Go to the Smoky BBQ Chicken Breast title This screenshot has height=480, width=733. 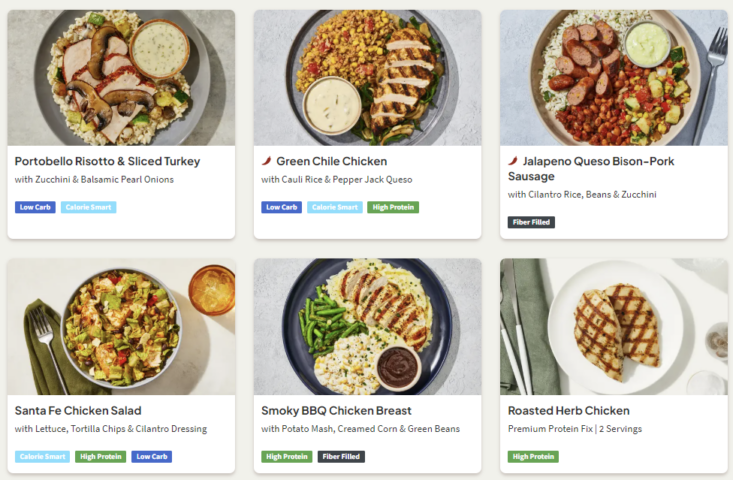(x=336, y=410)
